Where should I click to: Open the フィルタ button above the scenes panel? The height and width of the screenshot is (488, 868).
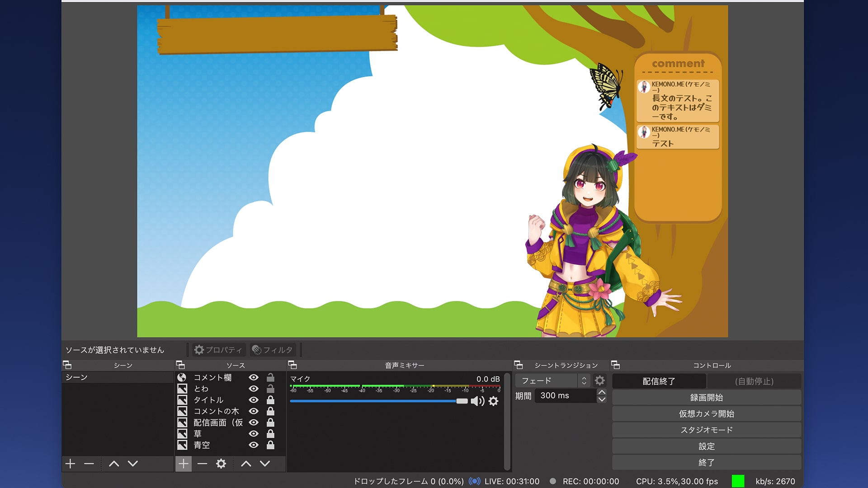pos(272,349)
